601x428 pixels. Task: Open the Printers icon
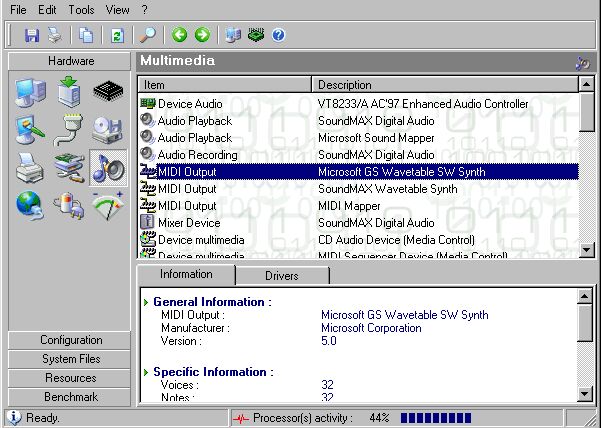(30, 168)
